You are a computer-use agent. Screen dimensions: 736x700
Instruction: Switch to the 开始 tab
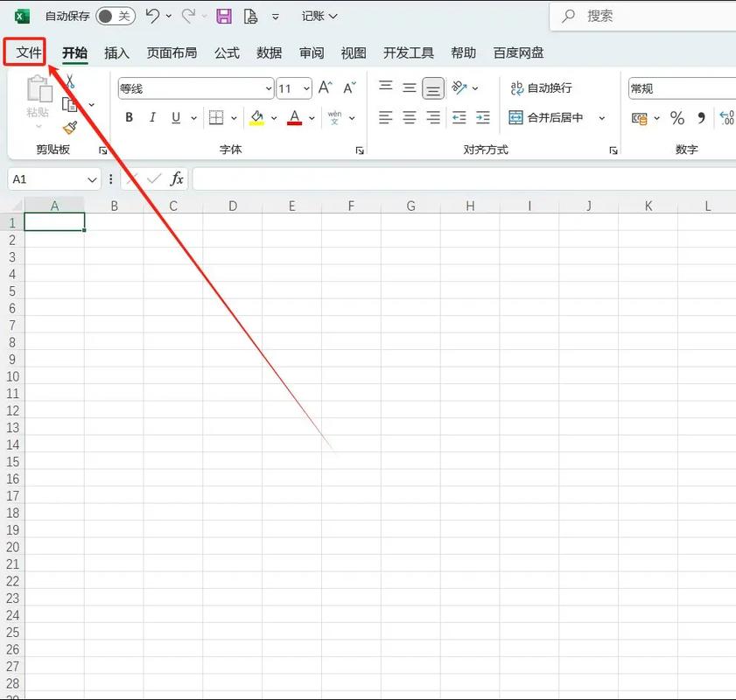pos(74,52)
